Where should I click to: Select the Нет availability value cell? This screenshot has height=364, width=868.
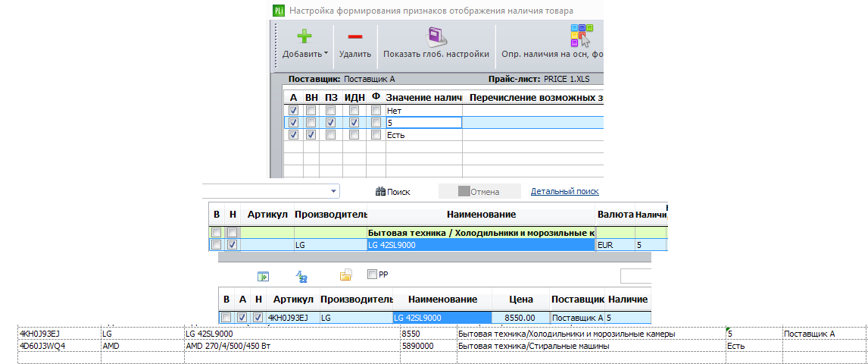point(423,110)
